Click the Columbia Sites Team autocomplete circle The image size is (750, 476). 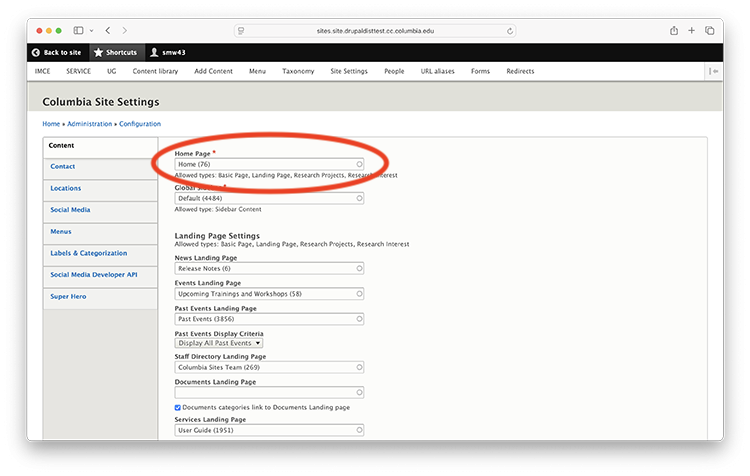click(359, 367)
